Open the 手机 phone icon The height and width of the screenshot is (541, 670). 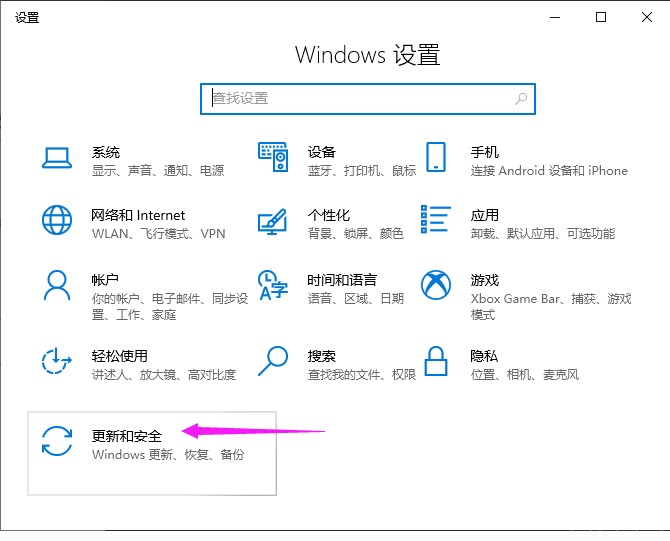tap(436, 157)
